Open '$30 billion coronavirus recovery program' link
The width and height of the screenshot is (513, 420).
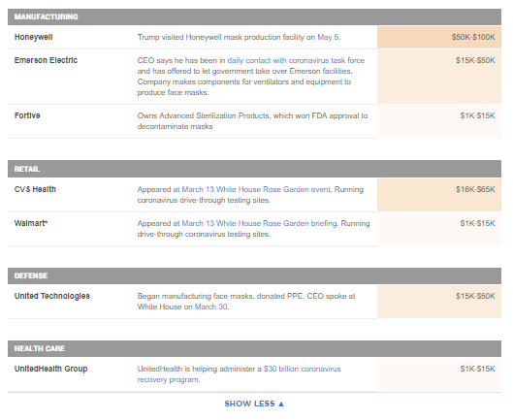tap(240, 374)
